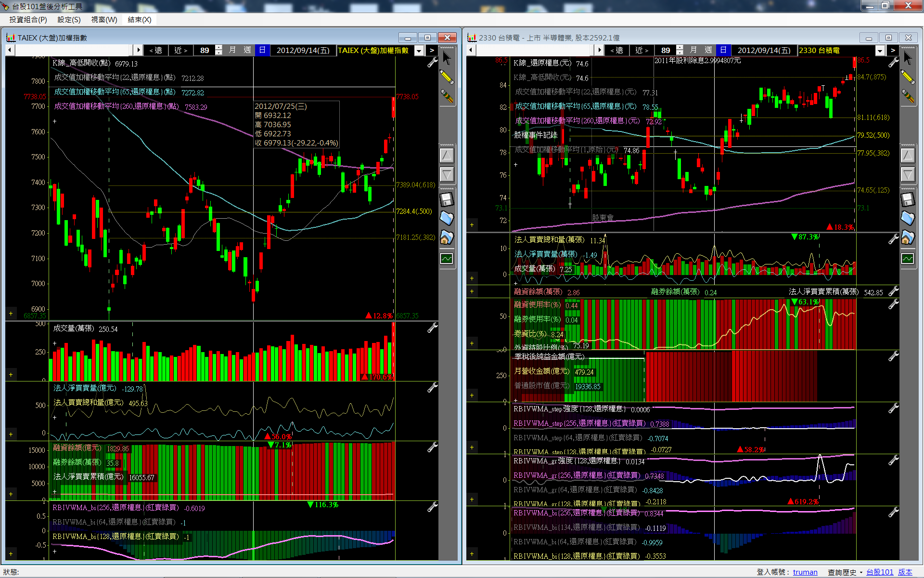Select daily 日 period in 2330 window

[x=723, y=50]
